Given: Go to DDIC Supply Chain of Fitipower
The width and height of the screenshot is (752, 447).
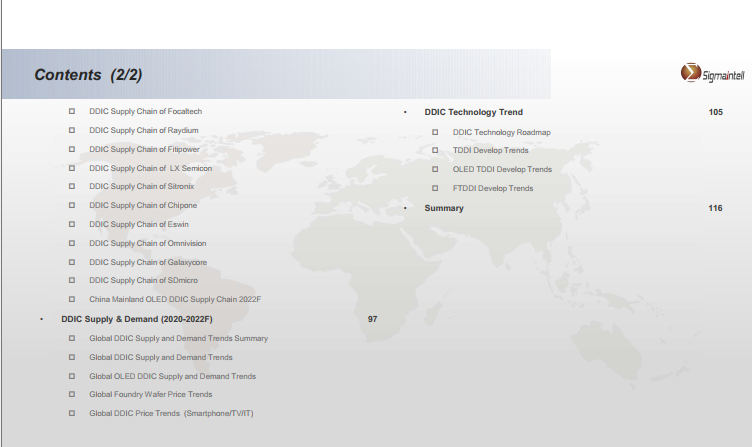Looking at the screenshot, I should 144,149.
